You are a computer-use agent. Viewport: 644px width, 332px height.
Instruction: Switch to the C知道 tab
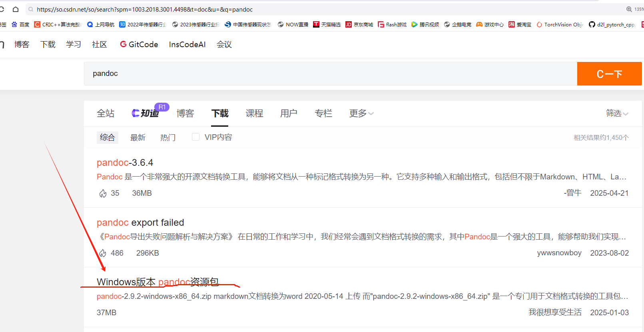coord(146,113)
